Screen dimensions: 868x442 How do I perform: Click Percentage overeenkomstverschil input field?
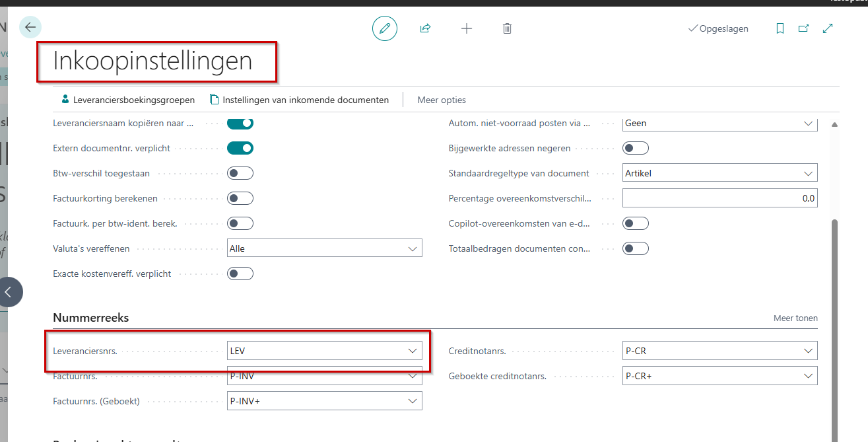pyautogui.click(x=719, y=198)
